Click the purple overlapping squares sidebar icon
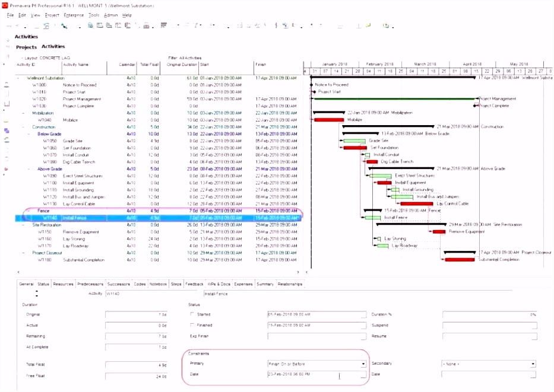The height and width of the screenshot is (392, 554). pyautogui.click(x=7, y=130)
